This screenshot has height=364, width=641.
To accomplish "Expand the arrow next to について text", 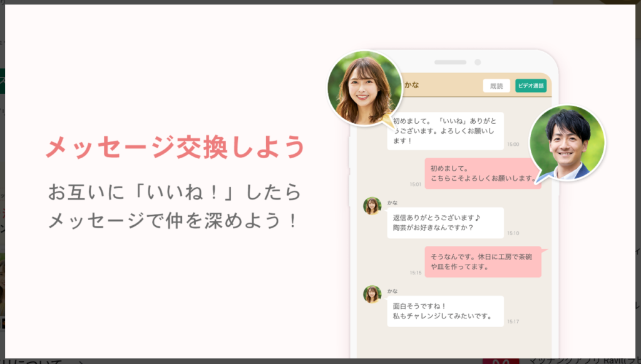I will coord(81,361).
